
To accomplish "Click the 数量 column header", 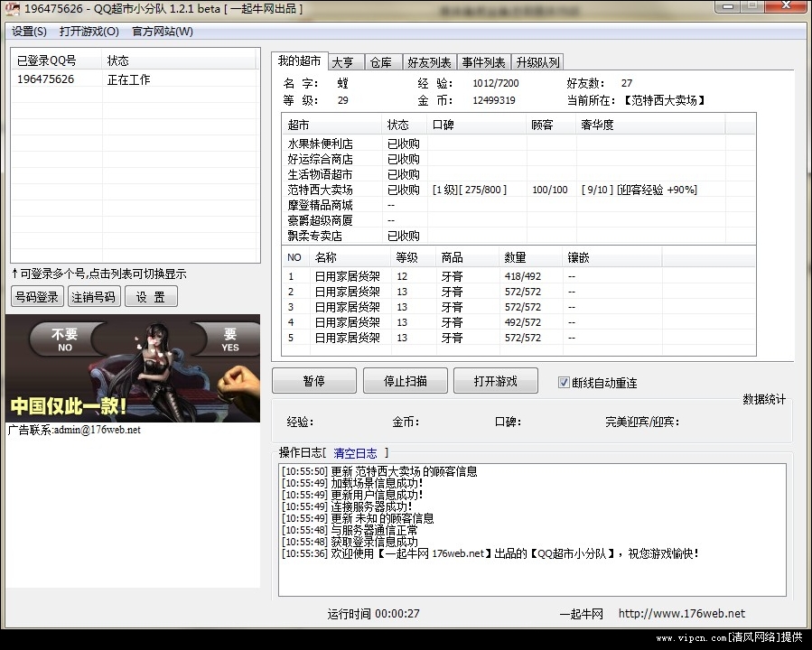I will pos(531,257).
